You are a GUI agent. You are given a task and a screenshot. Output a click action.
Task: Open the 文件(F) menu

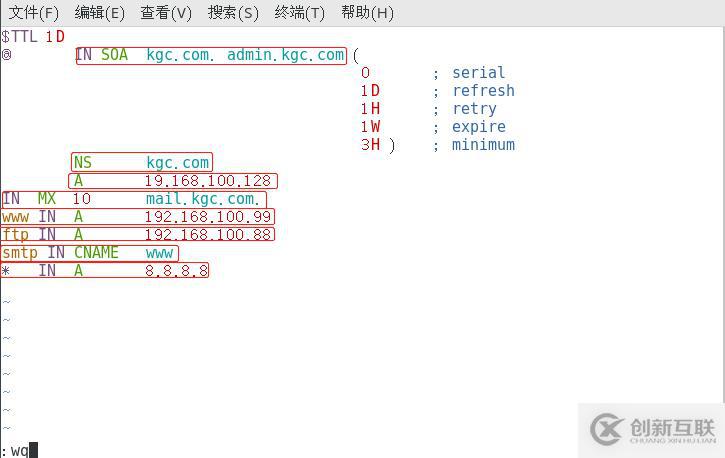[33, 13]
